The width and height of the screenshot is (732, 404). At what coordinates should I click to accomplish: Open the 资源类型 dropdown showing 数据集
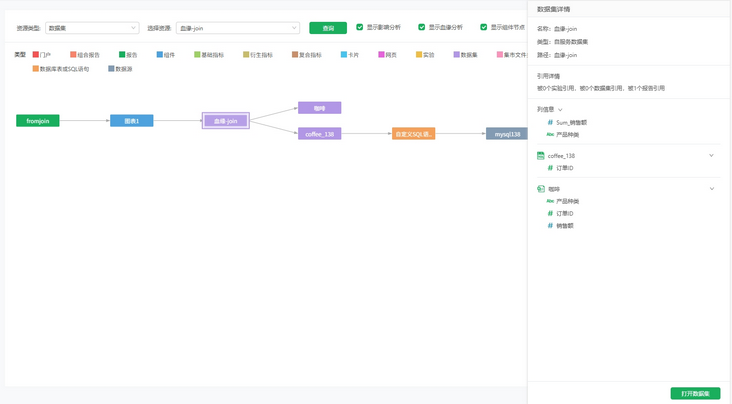[x=92, y=28]
